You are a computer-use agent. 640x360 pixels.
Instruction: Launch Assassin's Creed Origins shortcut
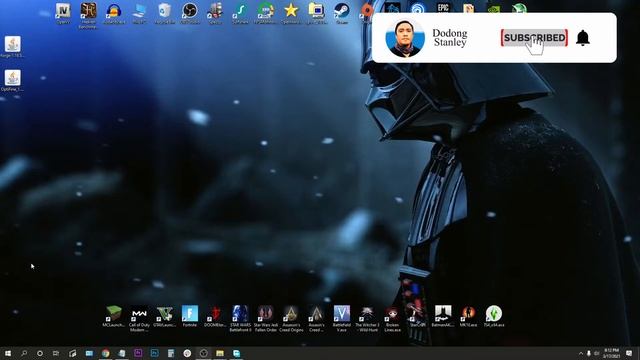[291, 318]
